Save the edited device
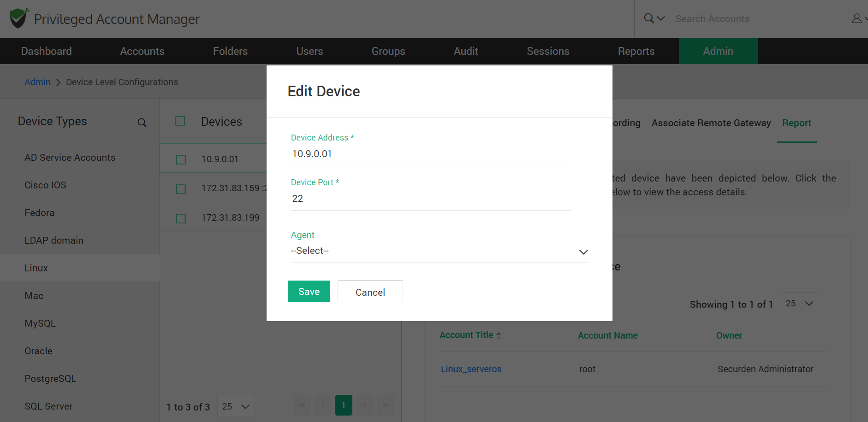This screenshot has height=422, width=868. click(309, 292)
